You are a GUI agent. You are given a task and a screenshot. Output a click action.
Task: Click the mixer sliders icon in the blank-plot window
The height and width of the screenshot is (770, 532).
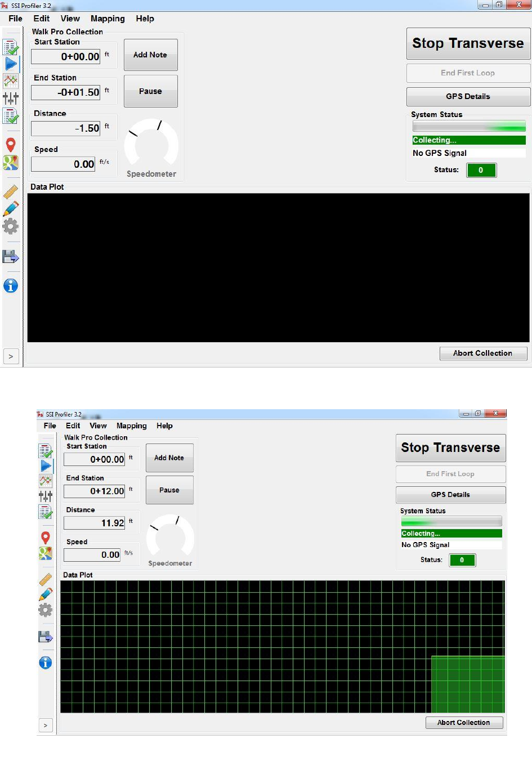(x=11, y=98)
